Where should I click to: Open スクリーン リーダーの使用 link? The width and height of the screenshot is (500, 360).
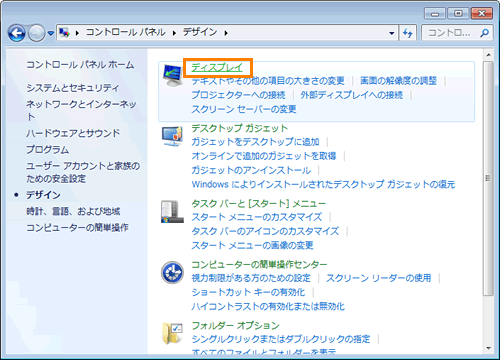[x=379, y=278]
